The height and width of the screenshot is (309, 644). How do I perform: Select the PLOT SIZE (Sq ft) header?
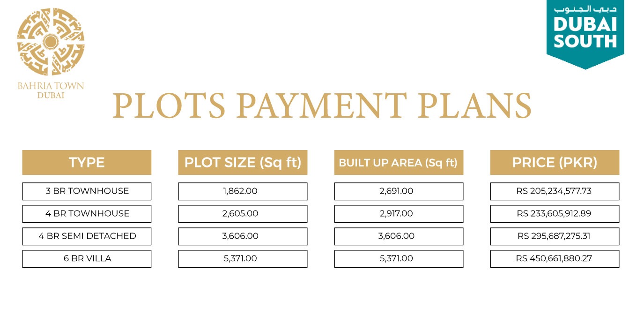243,162
